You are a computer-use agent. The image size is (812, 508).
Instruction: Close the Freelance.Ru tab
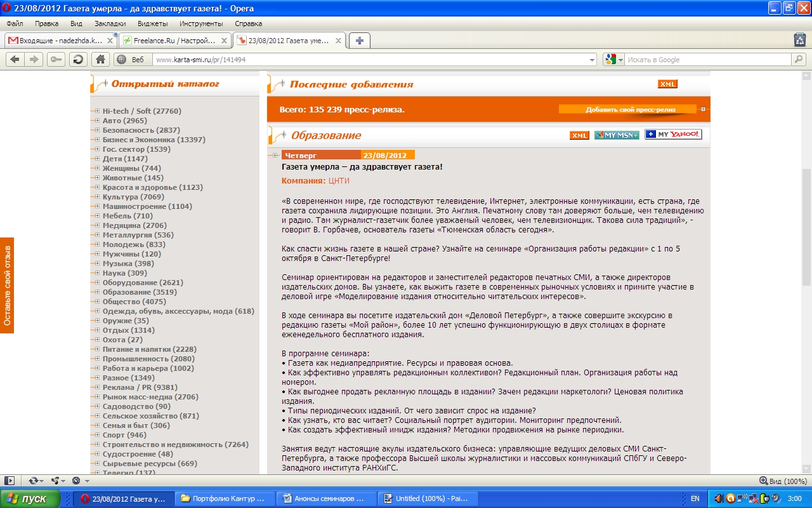[x=225, y=41]
